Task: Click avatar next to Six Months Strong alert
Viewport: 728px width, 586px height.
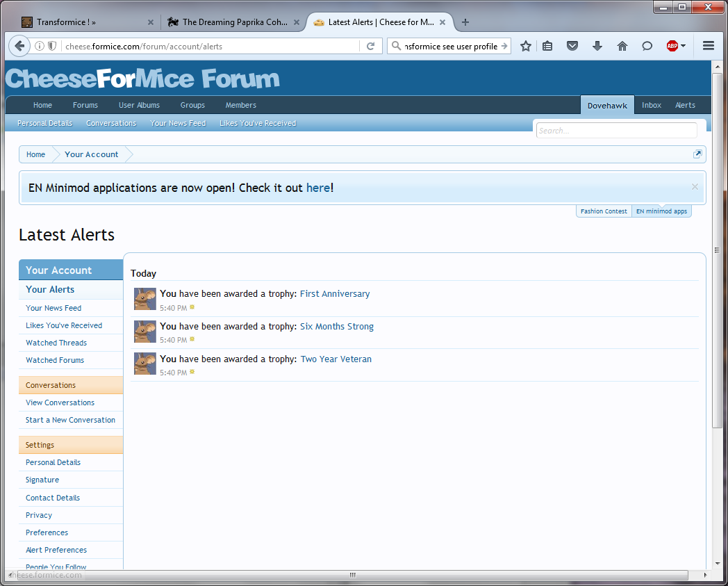Action: (145, 332)
